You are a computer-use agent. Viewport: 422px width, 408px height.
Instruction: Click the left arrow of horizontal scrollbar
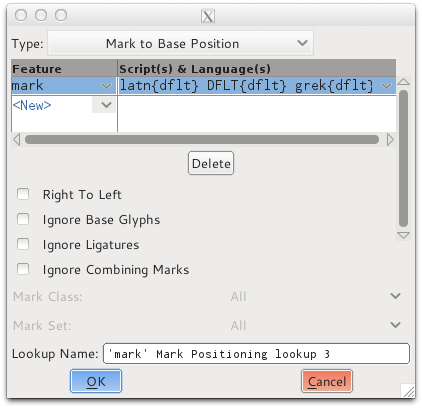click(17, 139)
